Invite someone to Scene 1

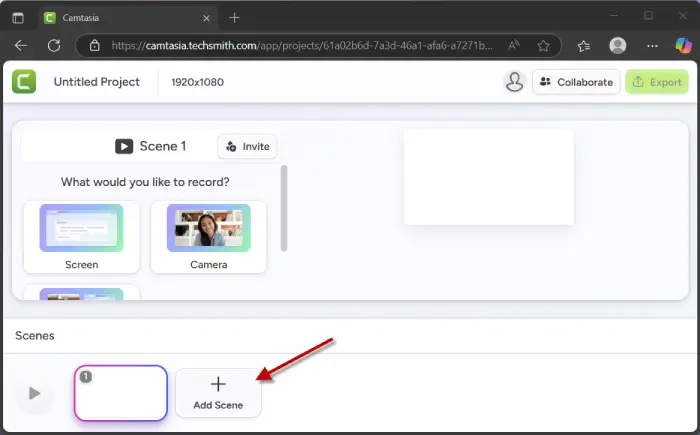click(x=247, y=146)
